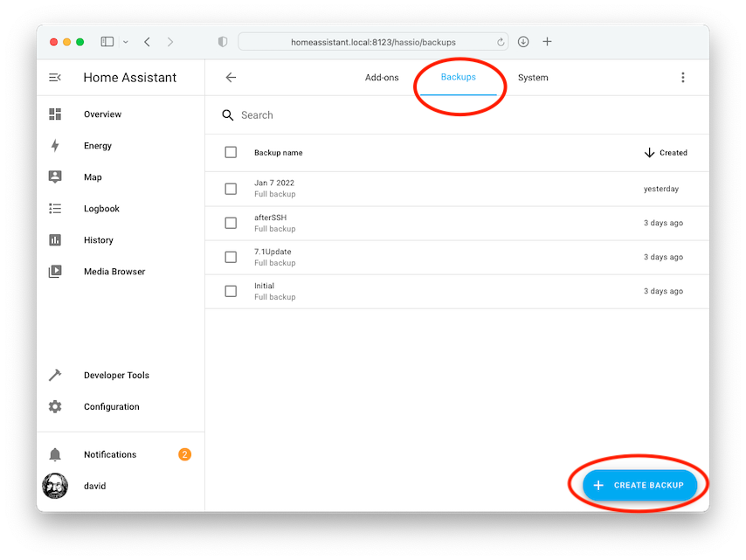Check the afterSSH backup checkbox

(231, 223)
